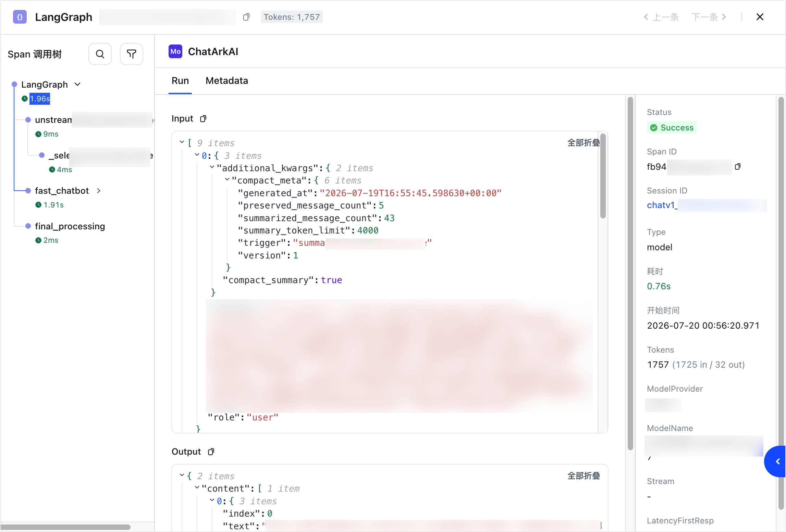
Task: Click the start time 2026-07-20 00:56:20.971
Action: click(703, 326)
